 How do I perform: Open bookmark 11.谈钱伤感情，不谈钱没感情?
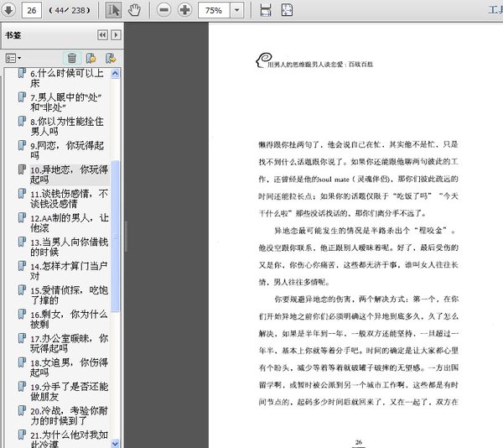(x=69, y=198)
